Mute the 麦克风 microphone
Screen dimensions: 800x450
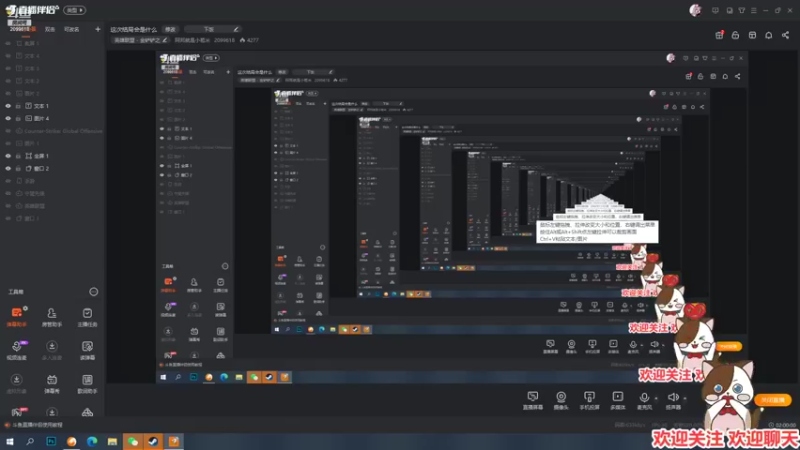tap(644, 401)
